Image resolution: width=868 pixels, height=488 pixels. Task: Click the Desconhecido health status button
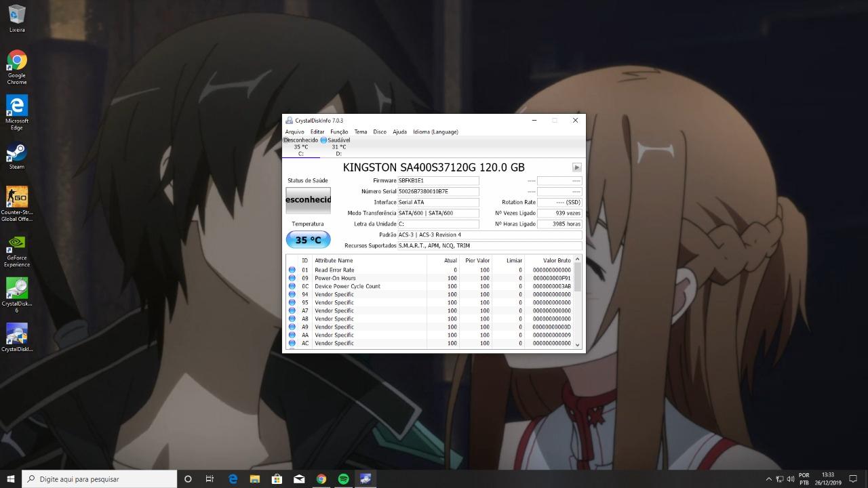(308, 200)
